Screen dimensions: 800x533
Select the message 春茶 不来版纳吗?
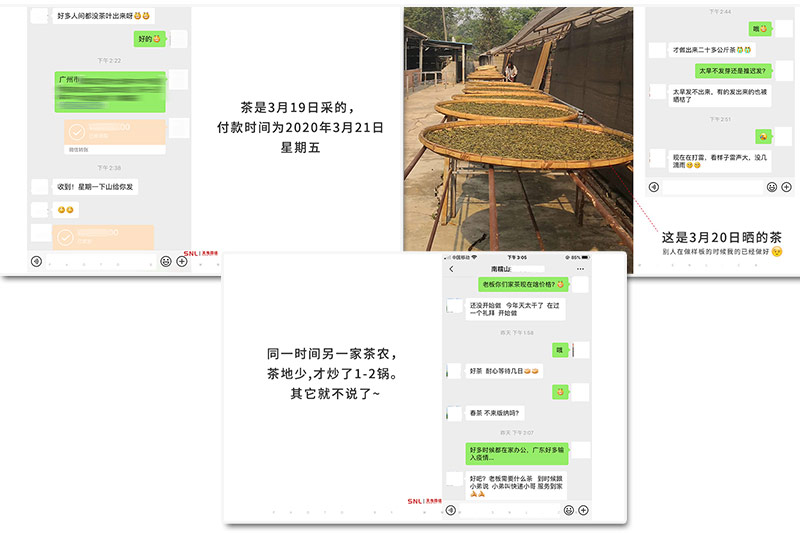[x=495, y=413]
